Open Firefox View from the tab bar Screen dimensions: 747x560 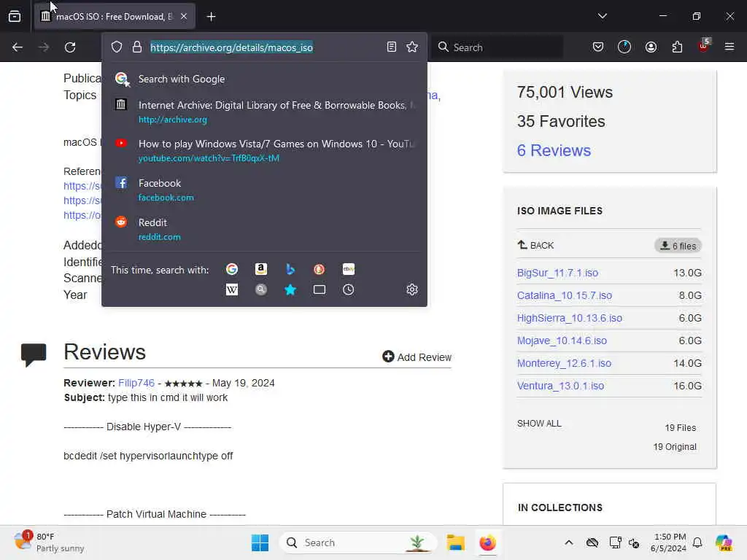coord(15,17)
